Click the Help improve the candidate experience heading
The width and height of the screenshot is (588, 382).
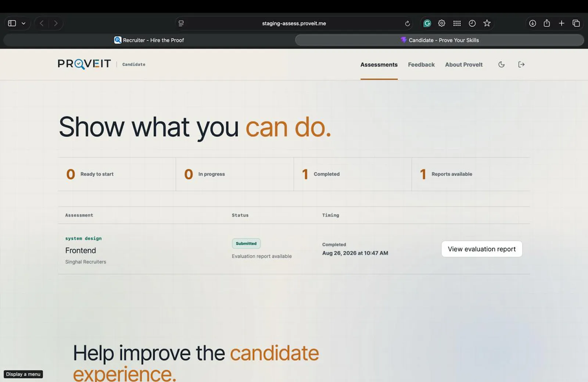[196, 363]
